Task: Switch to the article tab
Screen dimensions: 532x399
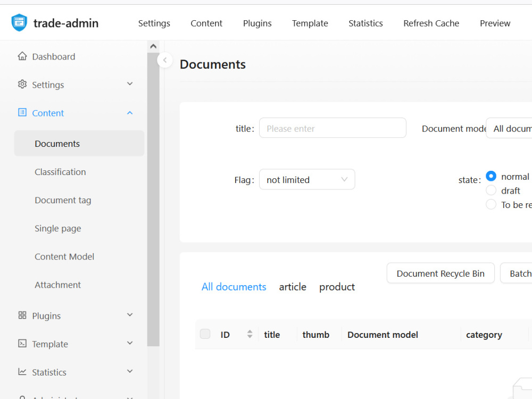Action: click(x=293, y=287)
